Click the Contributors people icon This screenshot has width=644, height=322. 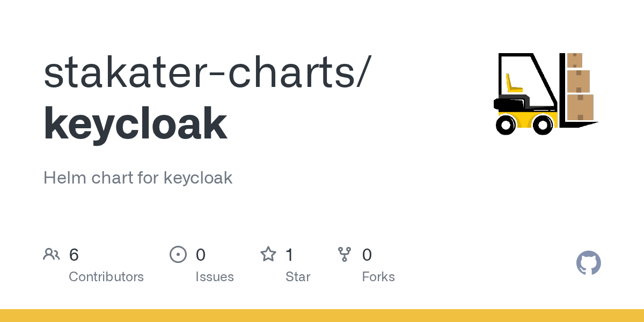tap(52, 254)
